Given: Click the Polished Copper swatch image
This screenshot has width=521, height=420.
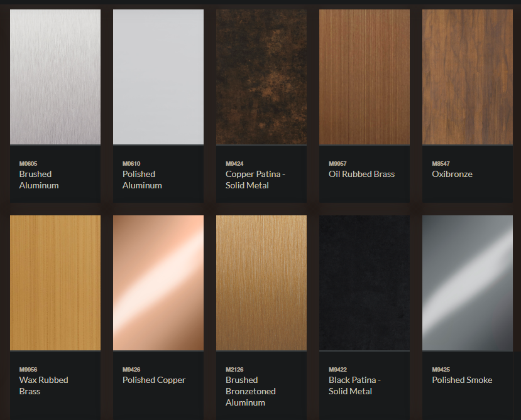Looking at the screenshot, I should tap(158, 283).
